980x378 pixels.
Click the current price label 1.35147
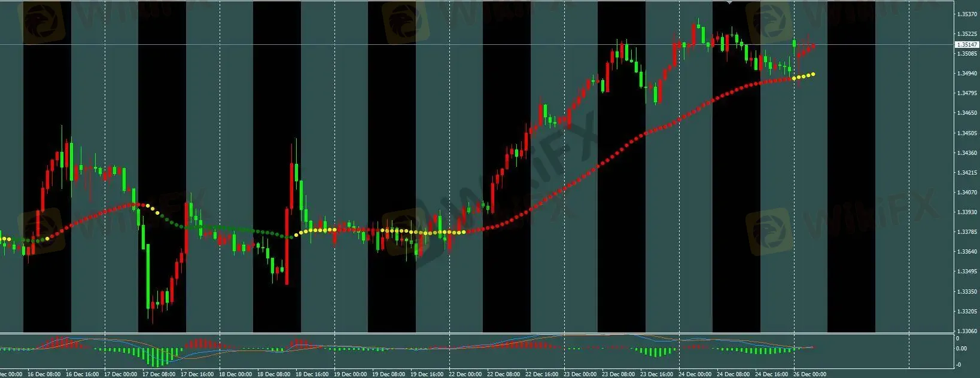pyautogui.click(x=967, y=45)
